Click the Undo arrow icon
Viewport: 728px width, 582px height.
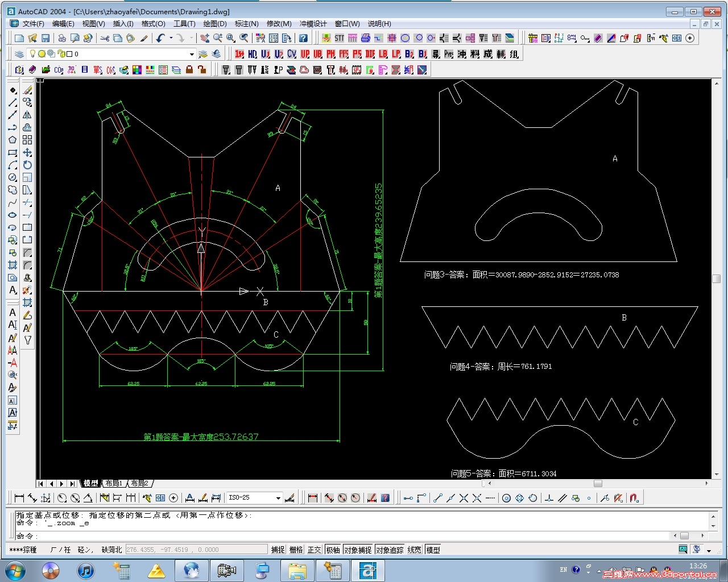coord(160,38)
